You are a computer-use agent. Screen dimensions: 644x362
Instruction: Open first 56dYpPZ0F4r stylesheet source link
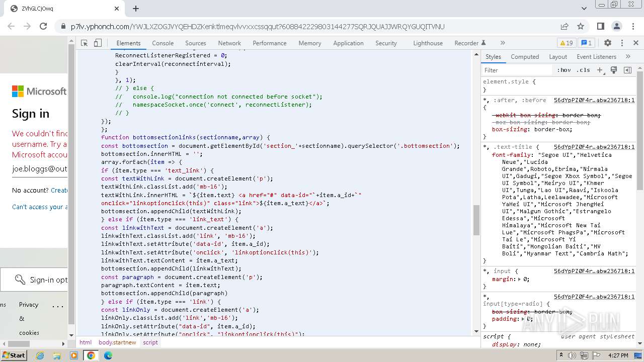click(594, 100)
